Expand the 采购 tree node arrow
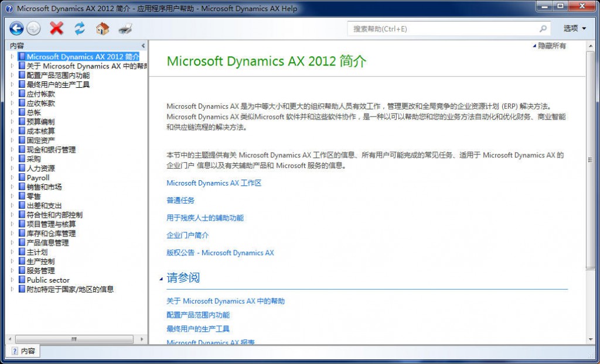 pyautogui.click(x=12, y=159)
